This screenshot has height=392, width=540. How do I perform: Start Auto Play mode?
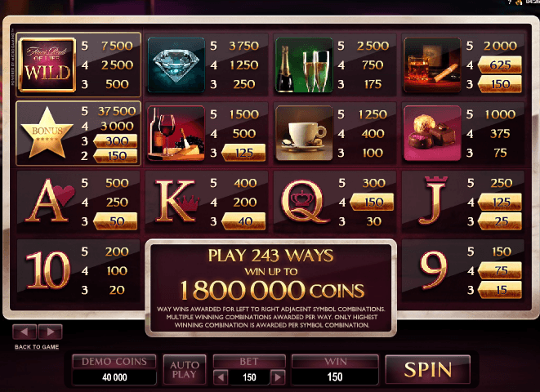[185, 370]
